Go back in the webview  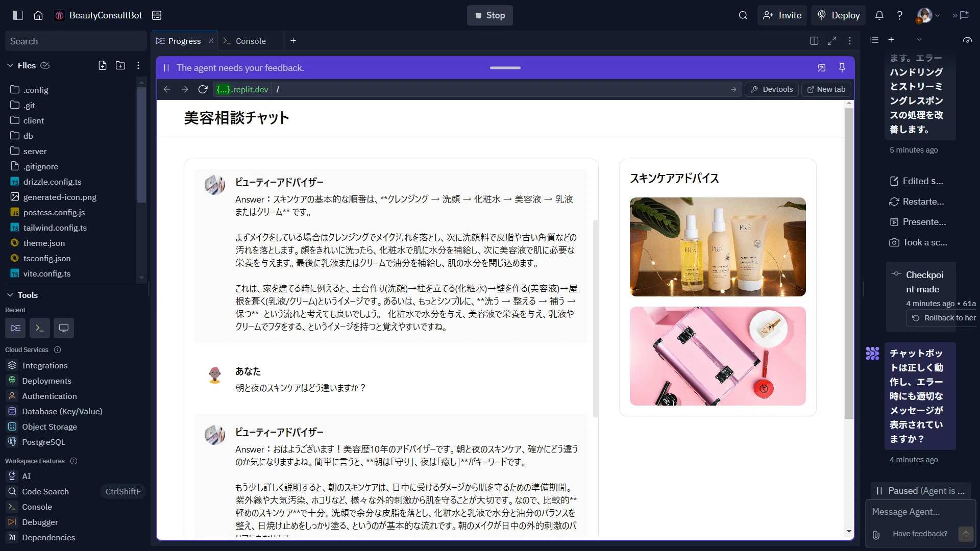click(167, 89)
